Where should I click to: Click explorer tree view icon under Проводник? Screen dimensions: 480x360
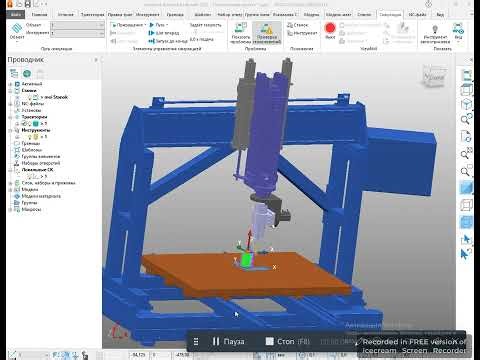[x=14, y=73]
